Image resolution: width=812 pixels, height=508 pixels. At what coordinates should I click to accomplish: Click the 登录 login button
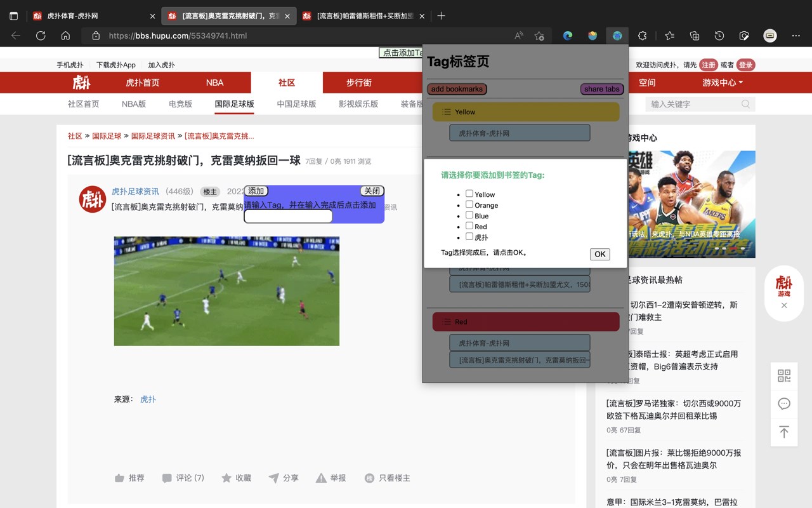746,65
